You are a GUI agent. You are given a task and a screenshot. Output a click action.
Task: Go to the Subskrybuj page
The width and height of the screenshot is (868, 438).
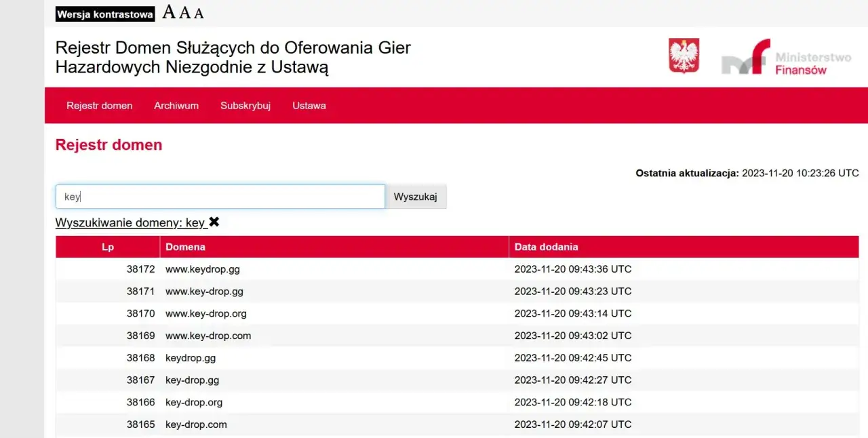(x=245, y=106)
